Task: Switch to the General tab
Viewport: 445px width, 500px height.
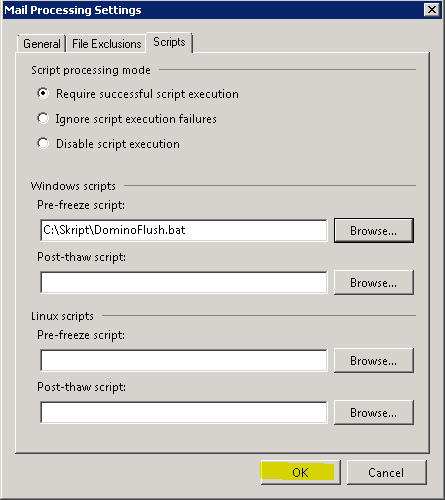Action: [41, 44]
